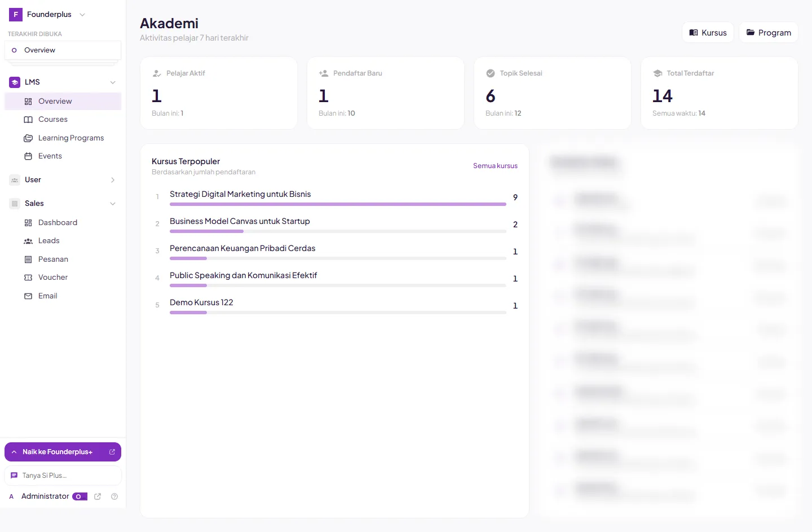Image resolution: width=812 pixels, height=532 pixels.
Task: Click the Administrator avatar letter A
Action: tap(11, 496)
